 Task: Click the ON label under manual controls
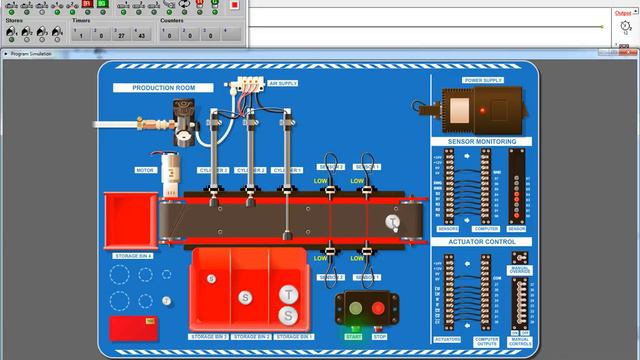(515, 333)
